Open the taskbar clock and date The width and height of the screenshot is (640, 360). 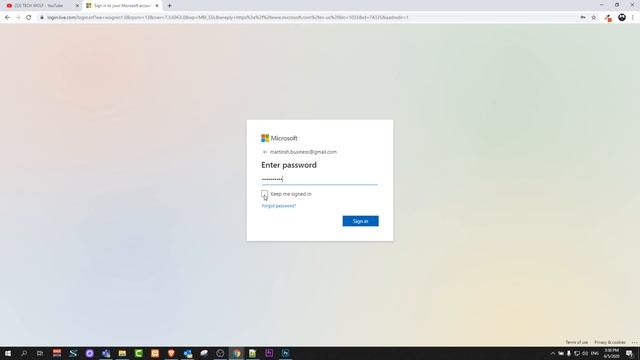[x=611, y=353]
